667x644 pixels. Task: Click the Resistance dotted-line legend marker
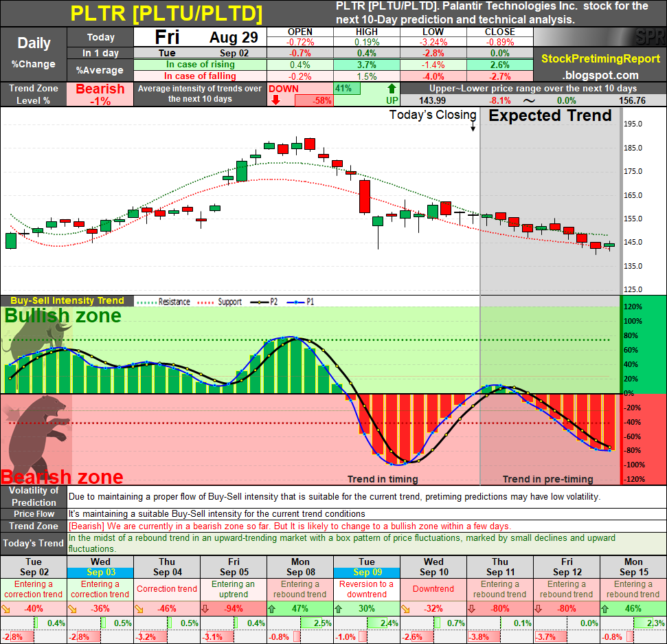(146, 302)
